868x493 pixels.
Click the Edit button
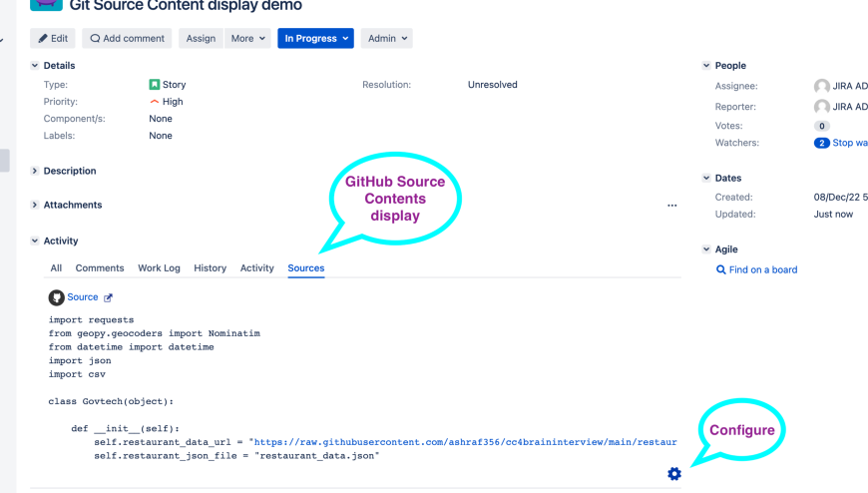click(x=53, y=38)
